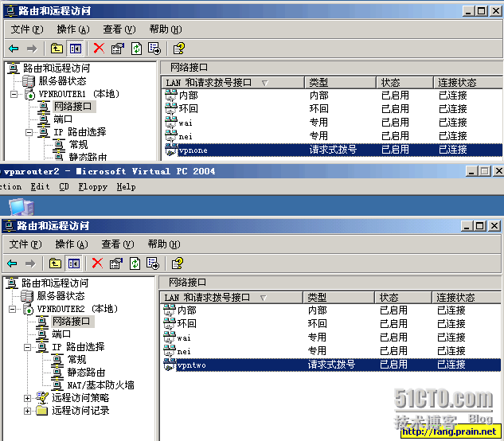Click Forward arrow in VPNROUTER2 window toolbar

(x=30, y=263)
